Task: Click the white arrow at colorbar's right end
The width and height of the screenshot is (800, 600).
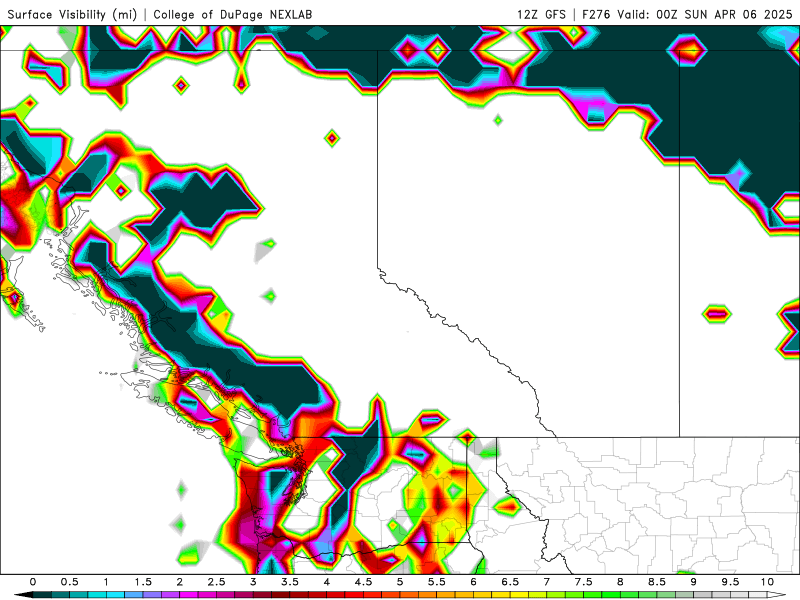Action: click(777, 595)
